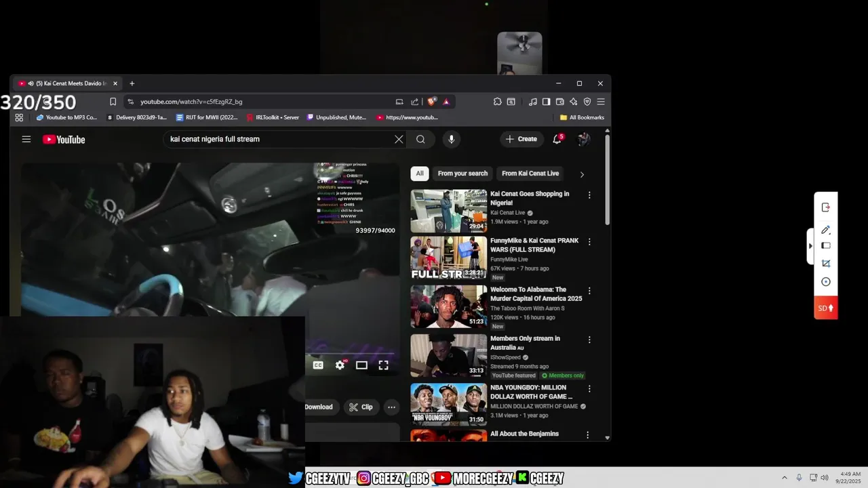The width and height of the screenshot is (868, 488).
Task: Open NBA YOUNGBOY Million Dollaz video title
Action: (531, 392)
